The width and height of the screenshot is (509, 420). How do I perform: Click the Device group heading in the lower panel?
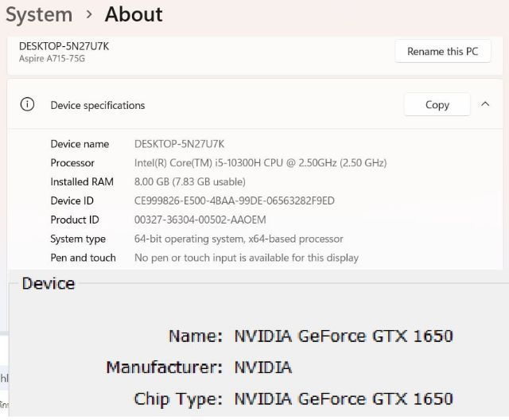coord(49,283)
